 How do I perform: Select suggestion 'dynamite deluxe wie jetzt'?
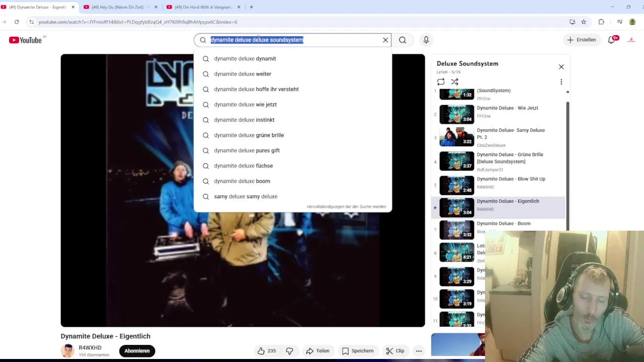[x=293, y=105]
